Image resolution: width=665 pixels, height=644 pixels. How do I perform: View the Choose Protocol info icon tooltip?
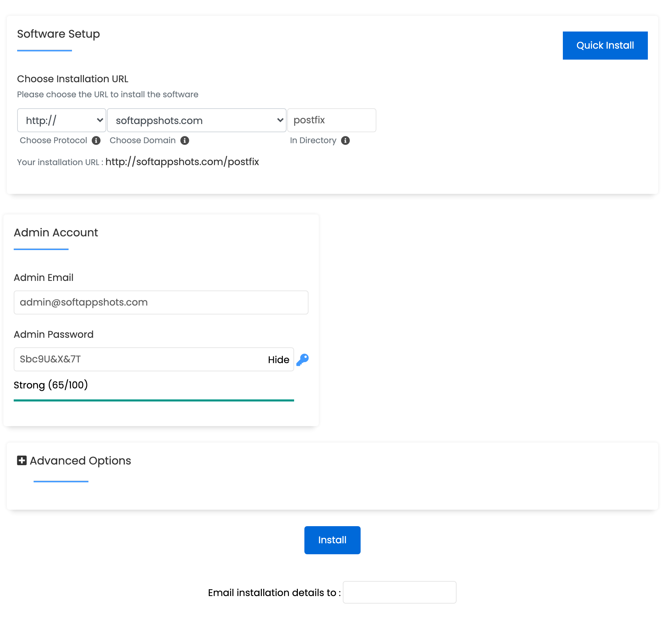96,140
